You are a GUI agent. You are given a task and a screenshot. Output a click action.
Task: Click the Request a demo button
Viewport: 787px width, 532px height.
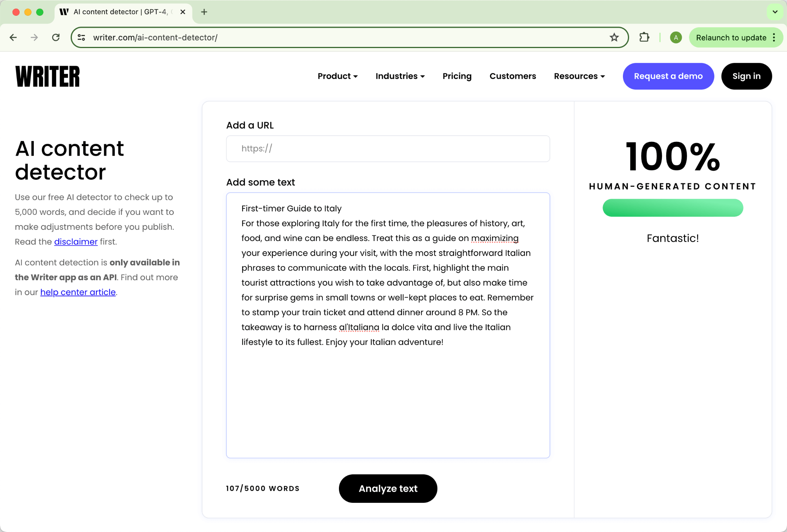(x=668, y=76)
